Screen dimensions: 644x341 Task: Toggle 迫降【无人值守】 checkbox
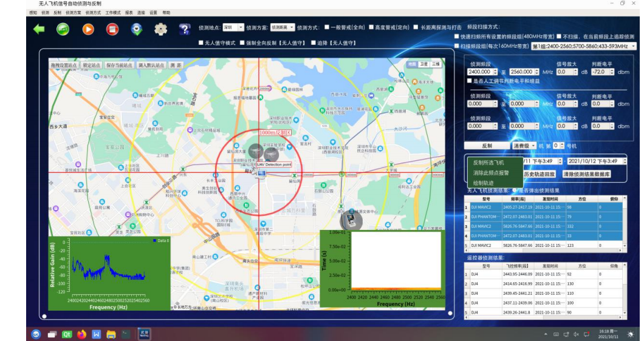[313, 42]
